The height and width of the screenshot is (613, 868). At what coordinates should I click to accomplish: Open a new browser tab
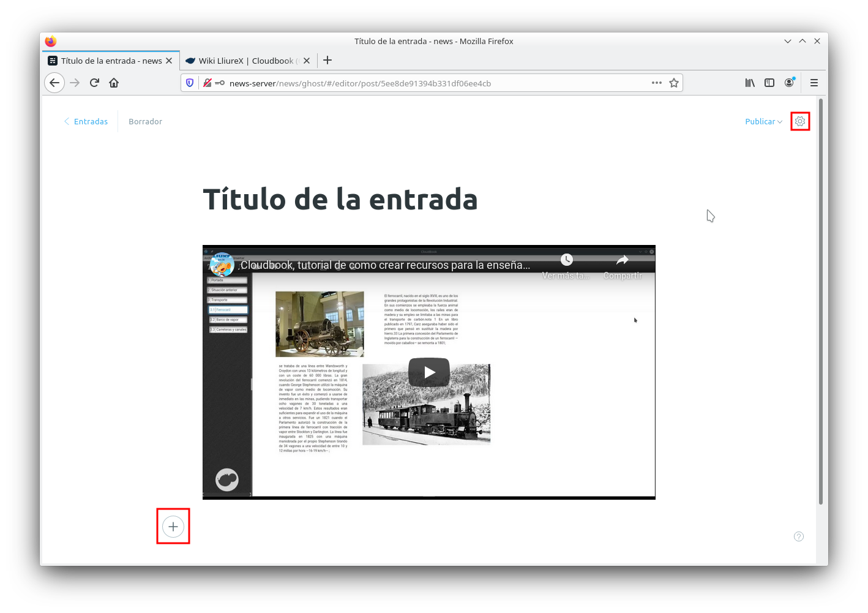(x=327, y=60)
